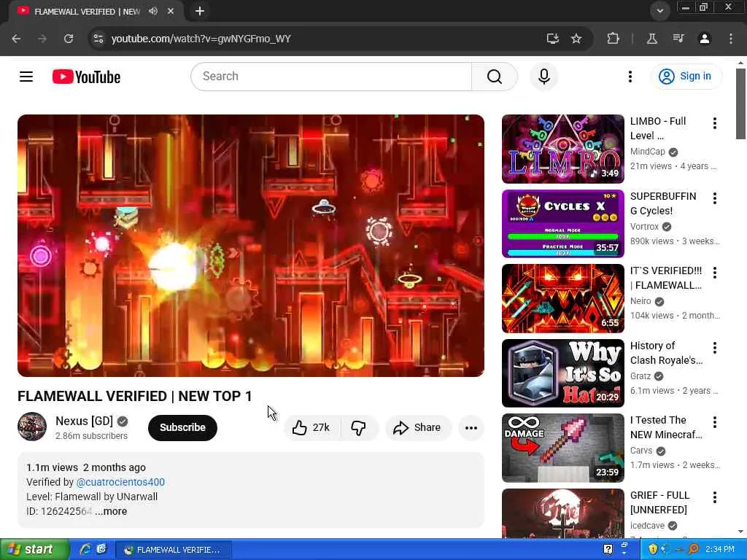Open Clash Royale history thumbnail
The height and width of the screenshot is (560, 747).
562,373
